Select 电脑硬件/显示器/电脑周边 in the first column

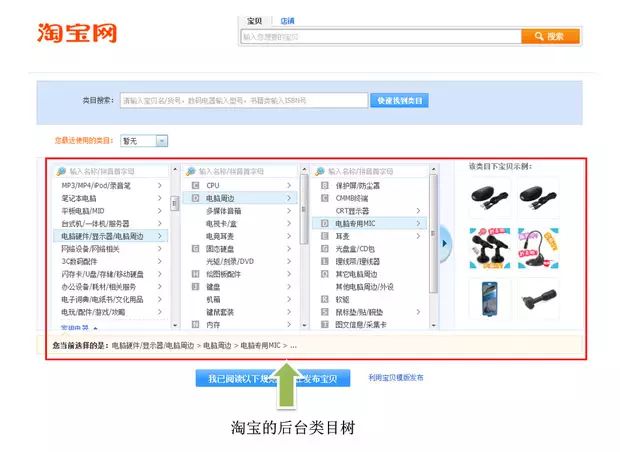[111, 236]
